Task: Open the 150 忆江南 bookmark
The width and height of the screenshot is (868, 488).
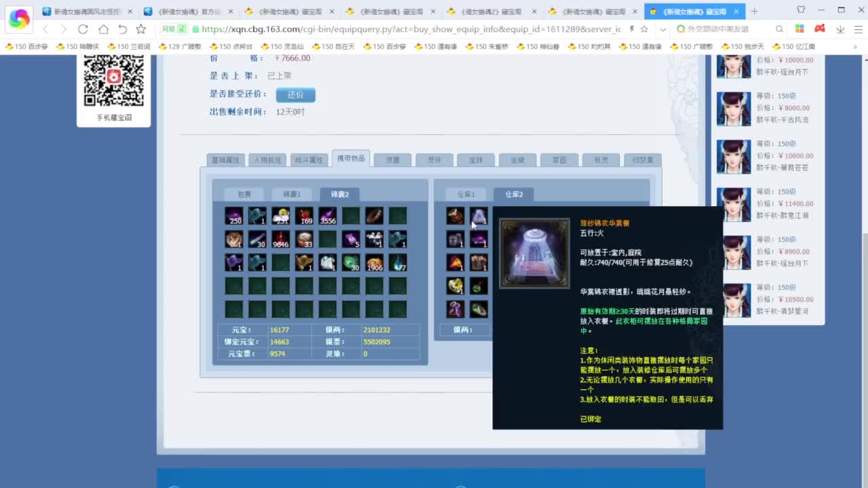Action: pos(793,46)
